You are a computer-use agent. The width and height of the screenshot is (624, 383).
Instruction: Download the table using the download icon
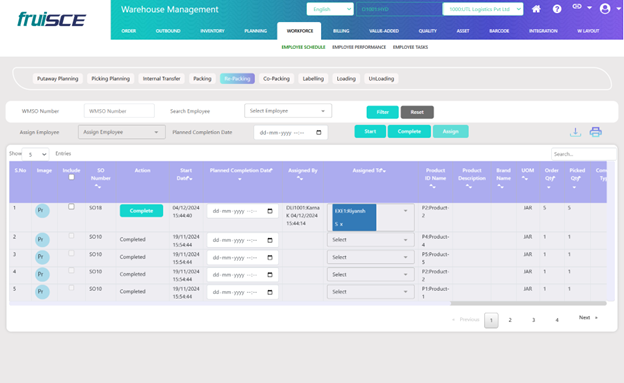point(575,132)
